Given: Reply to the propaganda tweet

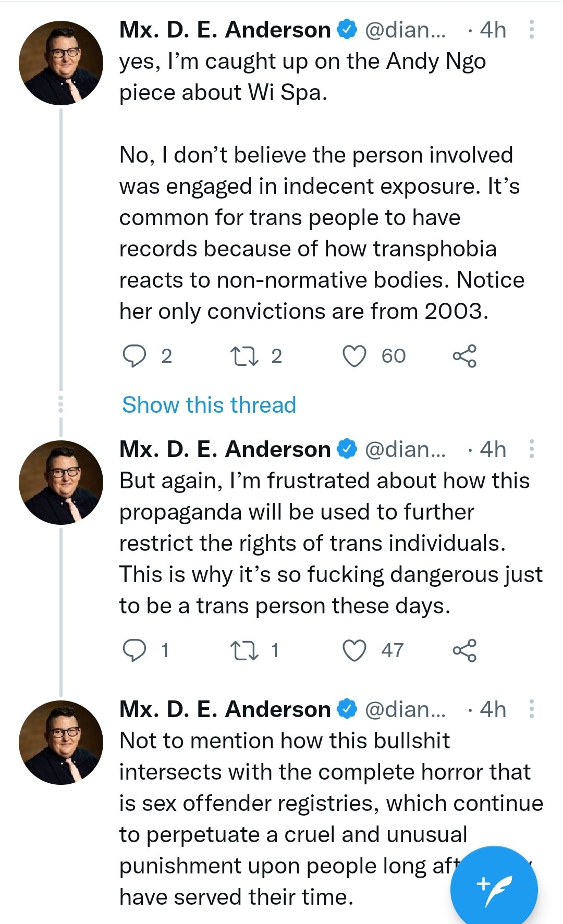Looking at the screenshot, I should [x=134, y=650].
